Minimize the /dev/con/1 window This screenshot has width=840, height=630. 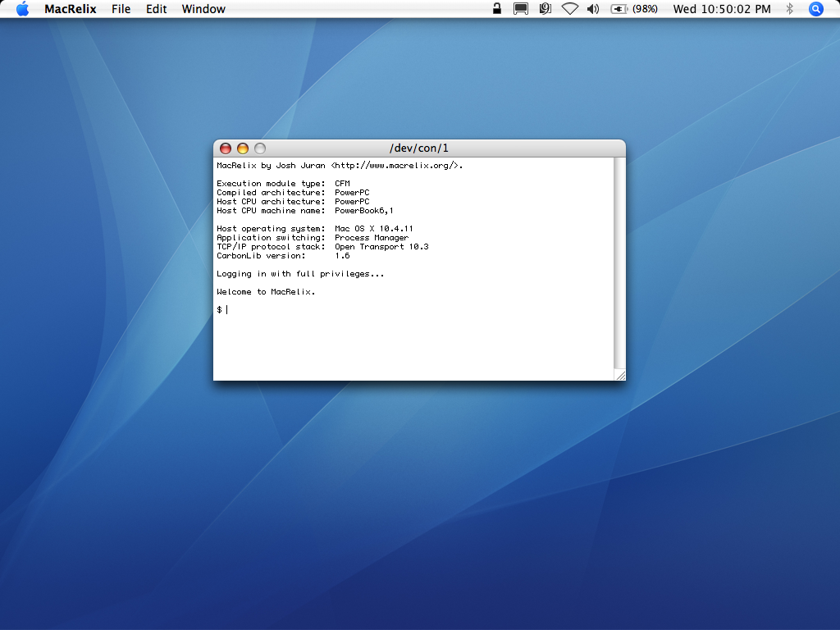(x=243, y=148)
